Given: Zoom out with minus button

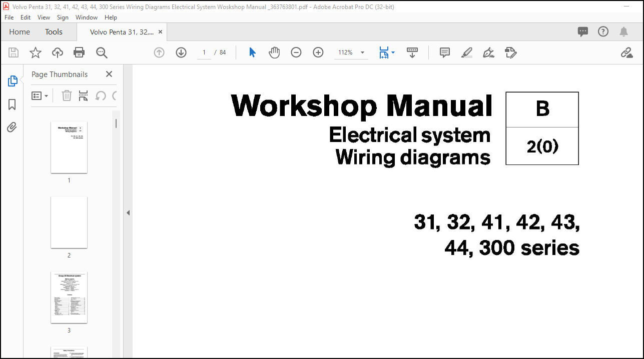Looking at the screenshot, I should [x=296, y=52].
